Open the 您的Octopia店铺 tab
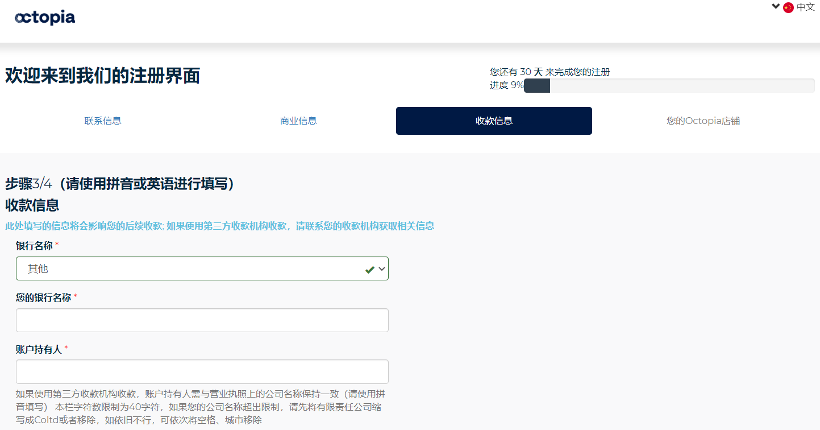This screenshot has width=820, height=430. [703, 121]
